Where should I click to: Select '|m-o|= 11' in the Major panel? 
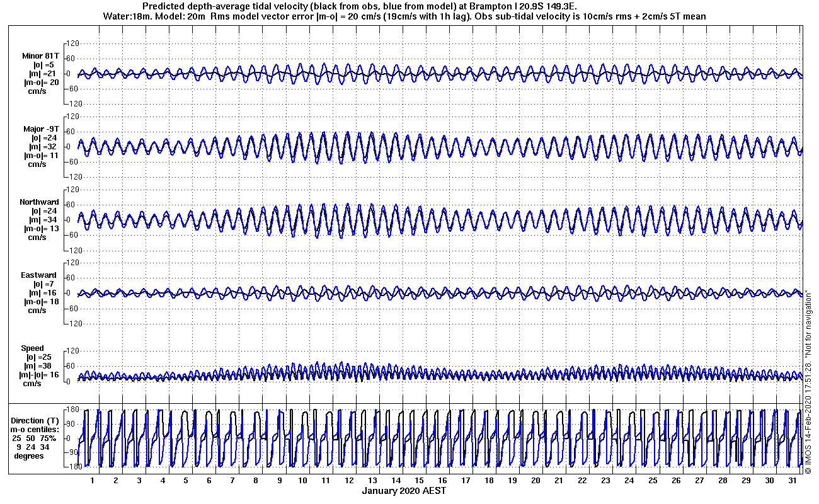point(42,155)
